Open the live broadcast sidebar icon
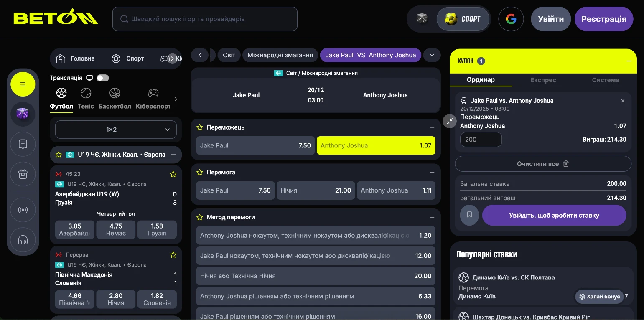Viewport: 644px width, 320px height. pyautogui.click(x=23, y=210)
